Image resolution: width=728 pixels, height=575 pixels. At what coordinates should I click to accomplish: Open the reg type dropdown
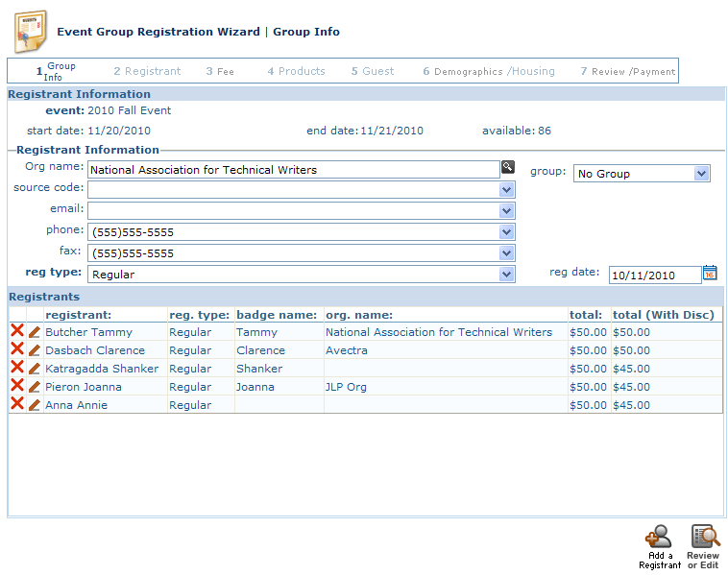pos(506,275)
